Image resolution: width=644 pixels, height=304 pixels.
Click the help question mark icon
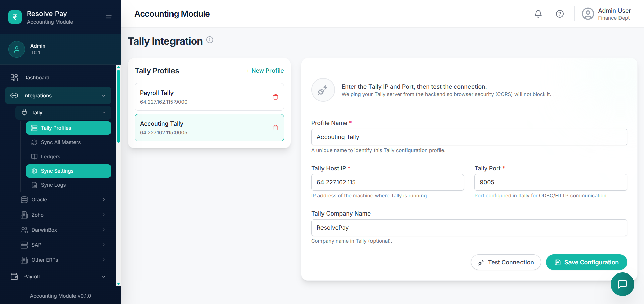click(x=560, y=14)
